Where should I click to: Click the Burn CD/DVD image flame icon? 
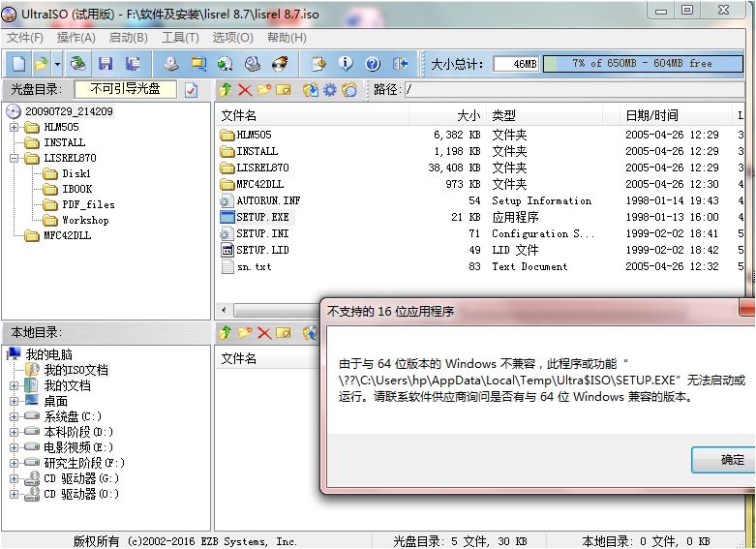[x=280, y=64]
